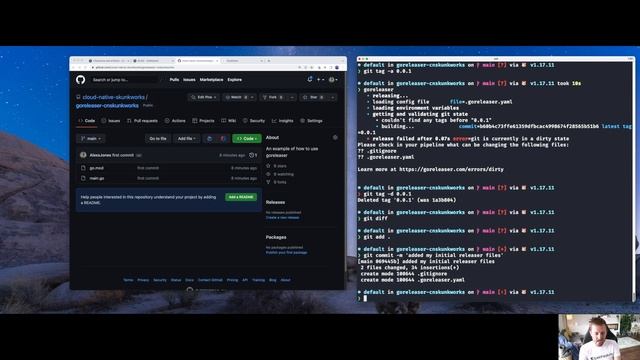Click the Fork button on repository
The height and width of the screenshot is (360, 640).
tap(273, 97)
